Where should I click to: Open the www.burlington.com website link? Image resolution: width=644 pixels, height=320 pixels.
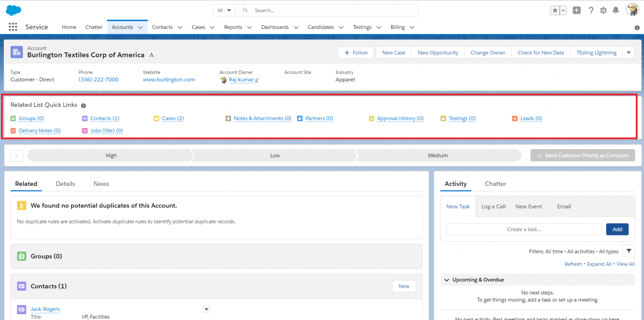(x=169, y=79)
